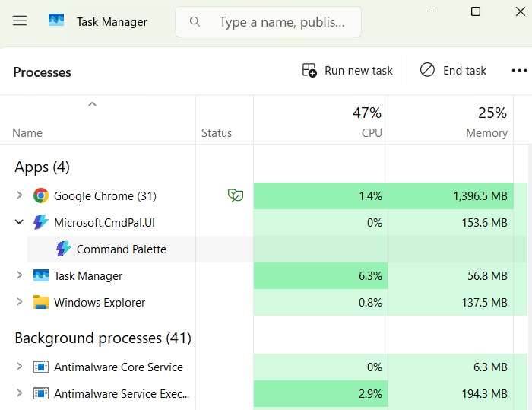
Task: Expand the Task Manager process group
Action: pos(19,275)
